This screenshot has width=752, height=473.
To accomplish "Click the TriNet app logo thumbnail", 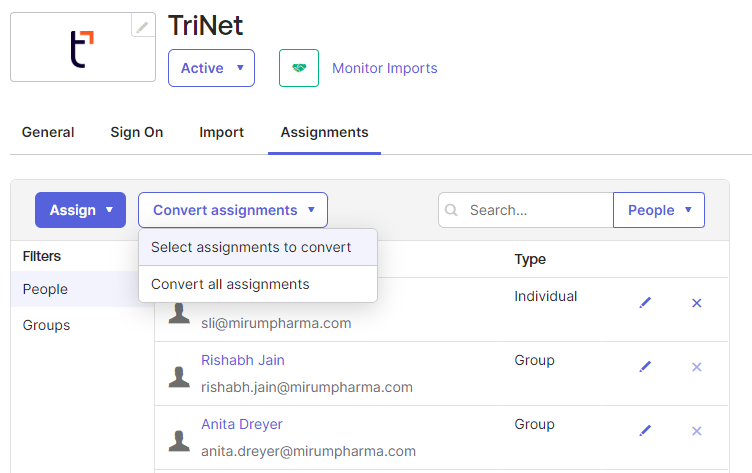I will 82,49.
